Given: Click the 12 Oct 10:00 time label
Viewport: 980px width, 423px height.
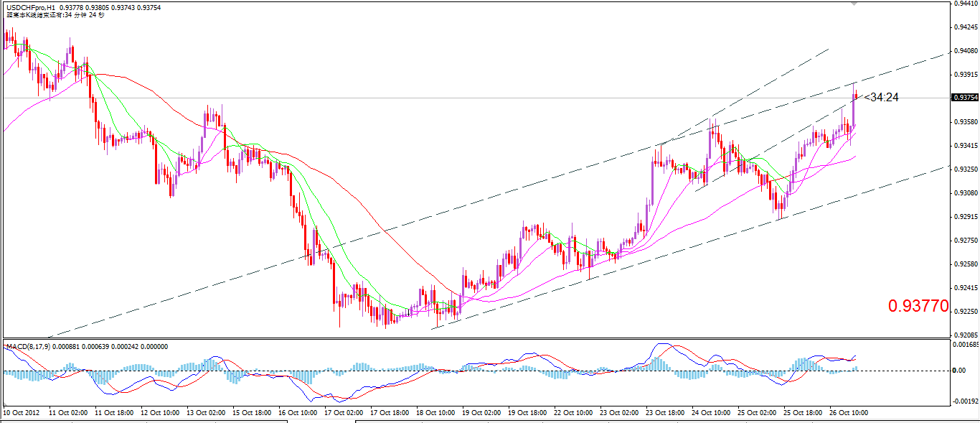Looking at the screenshot, I should click(x=160, y=413).
